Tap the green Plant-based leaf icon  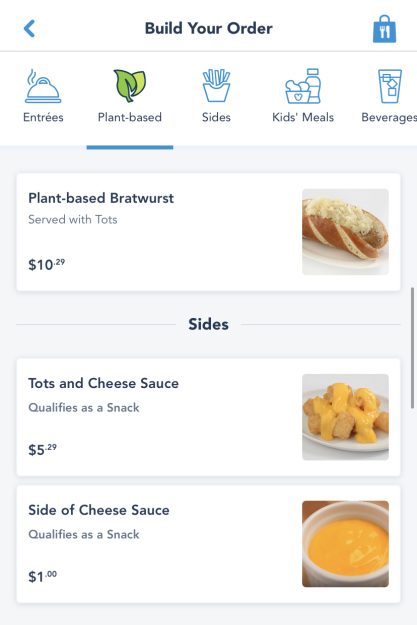(130, 86)
